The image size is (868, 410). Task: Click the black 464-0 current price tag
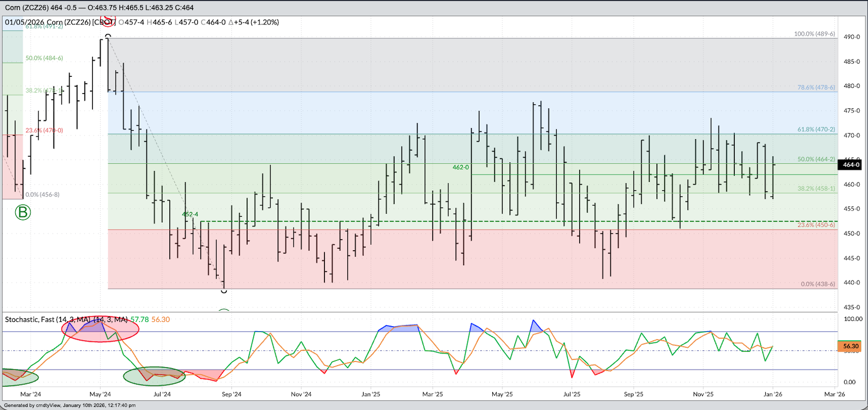851,164
